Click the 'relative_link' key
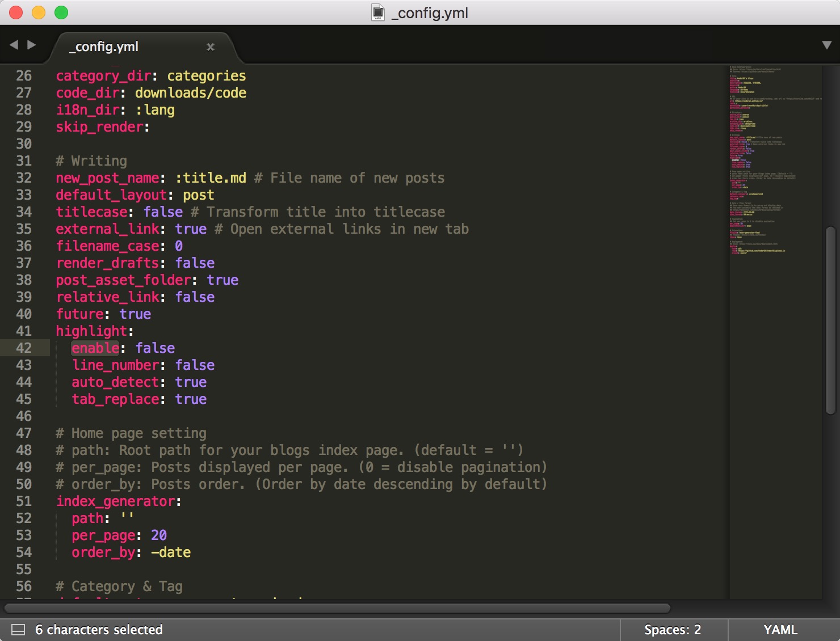The image size is (840, 641). pos(107,297)
